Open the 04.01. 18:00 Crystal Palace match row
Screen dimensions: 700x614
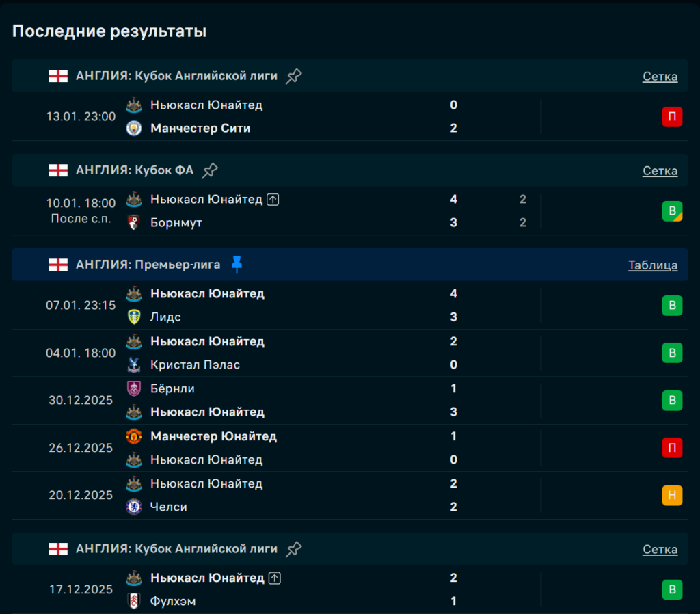342,353
